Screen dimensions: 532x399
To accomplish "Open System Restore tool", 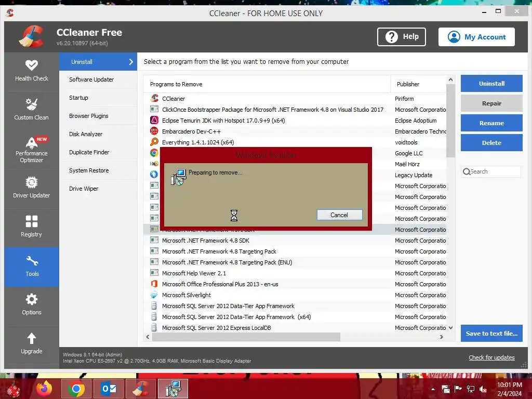I will tap(98, 170).
